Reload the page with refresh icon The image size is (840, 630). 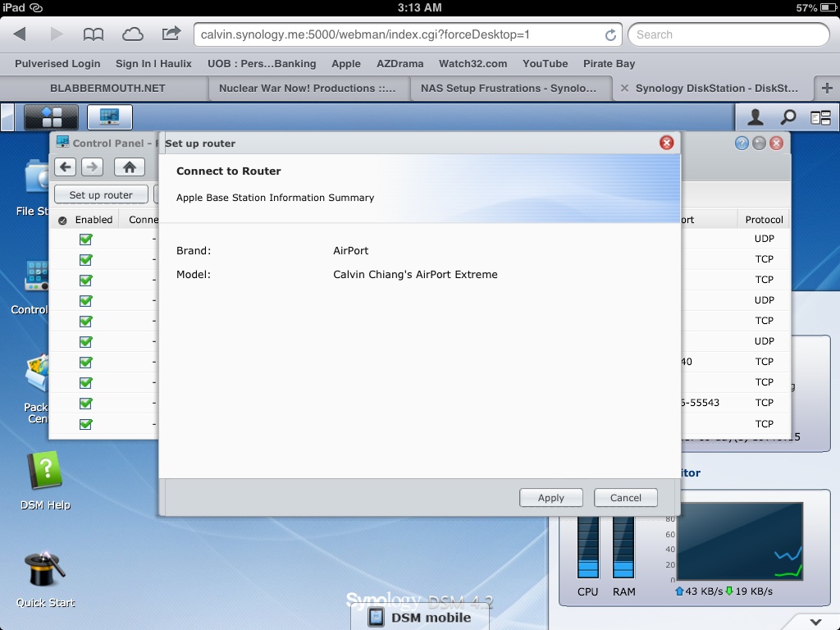pyautogui.click(x=610, y=34)
